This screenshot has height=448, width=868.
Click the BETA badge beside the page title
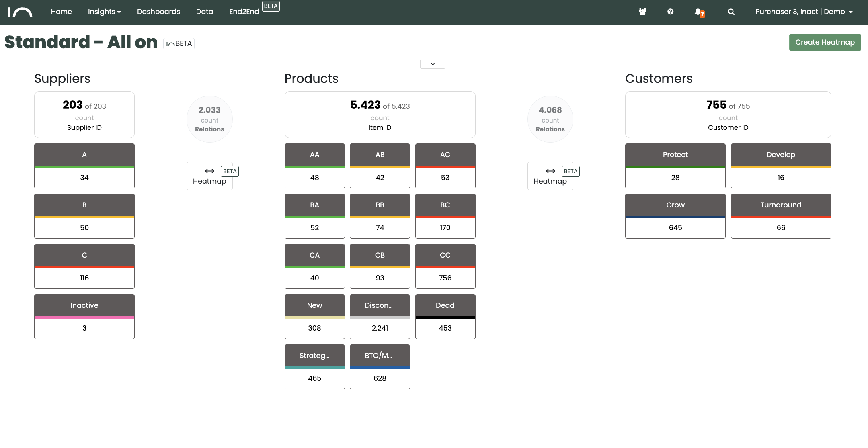point(179,43)
